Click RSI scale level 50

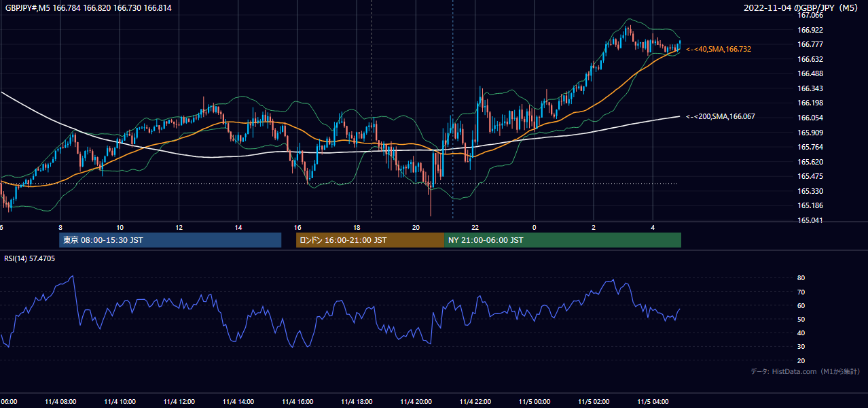[x=801, y=319]
